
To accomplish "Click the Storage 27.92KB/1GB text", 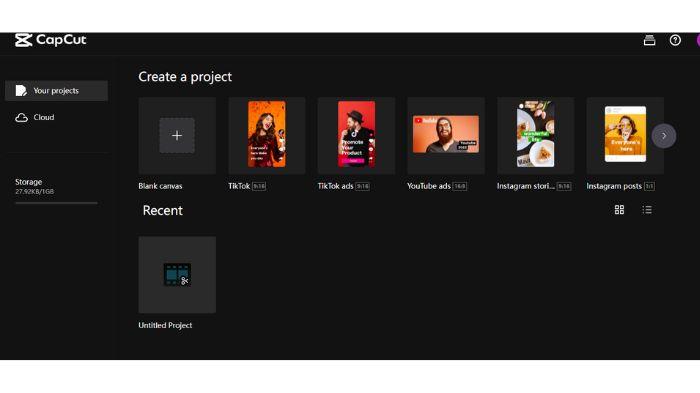I will click(x=35, y=186).
